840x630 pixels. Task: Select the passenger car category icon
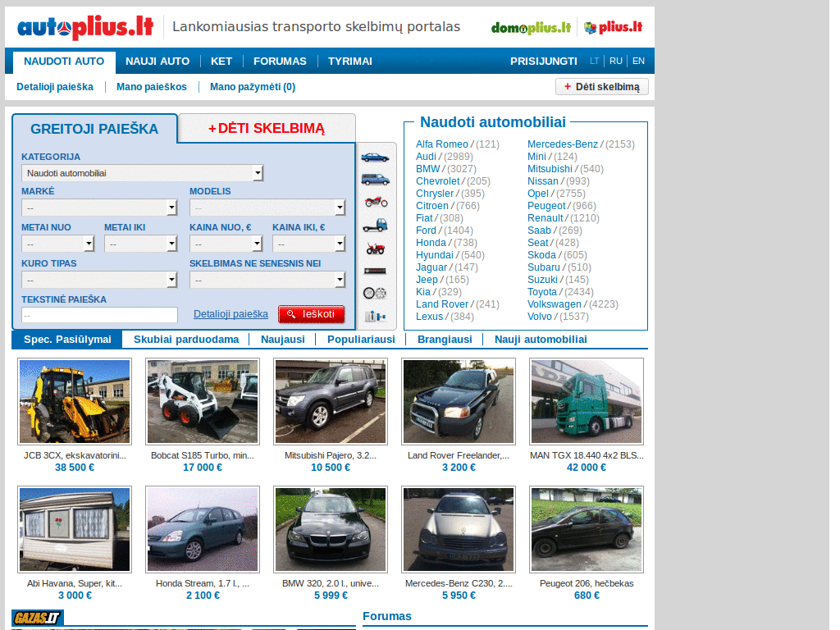pos(375,157)
